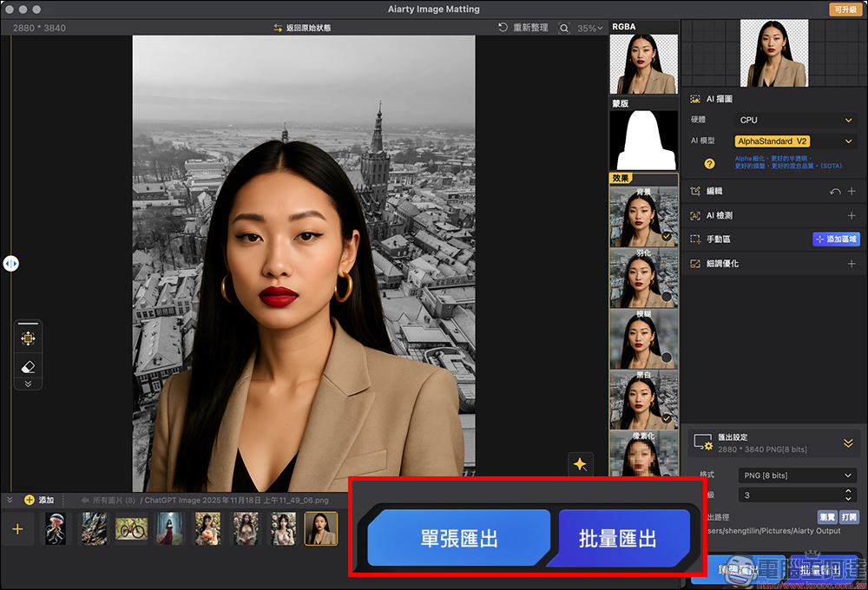Open the 格式 PNG [8 bits] dropdown
868x590 pixels.
797,475
